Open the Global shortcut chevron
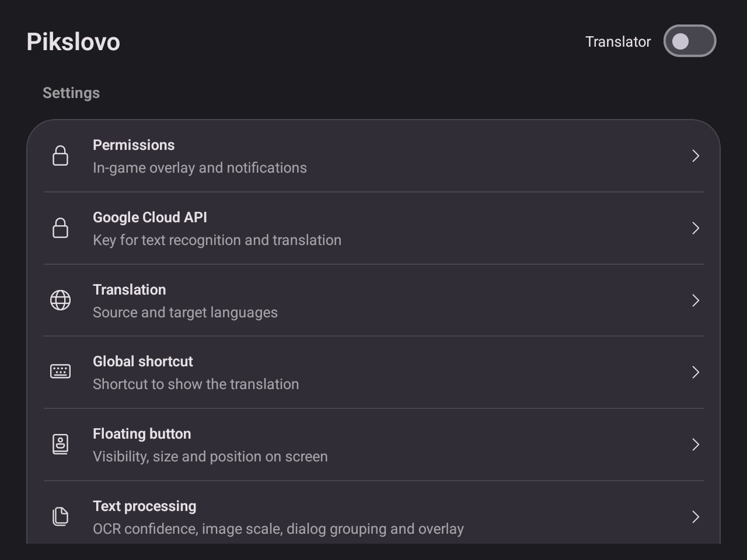 click(x=696, y=372)
